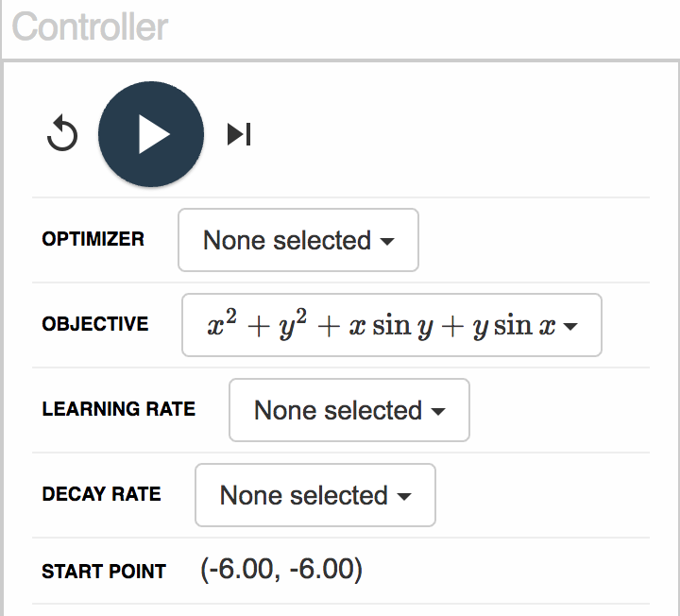Click the white triangle inside the play button
The width and height of the screenshot is (680, 616).
[154, 134]
